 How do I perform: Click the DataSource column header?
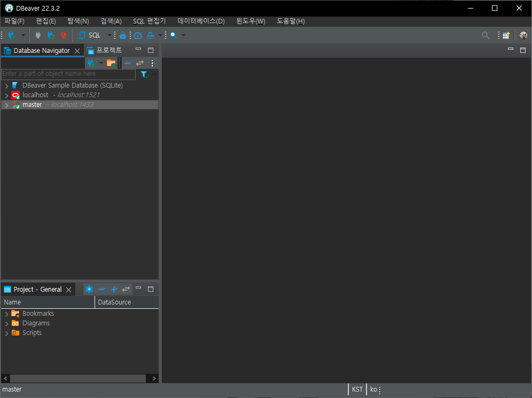coord(127,302)
